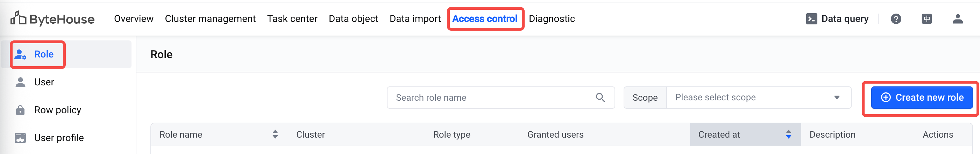980x154 pixels.
Task: Open the help question mark icon
Action: tap(896, 18)
